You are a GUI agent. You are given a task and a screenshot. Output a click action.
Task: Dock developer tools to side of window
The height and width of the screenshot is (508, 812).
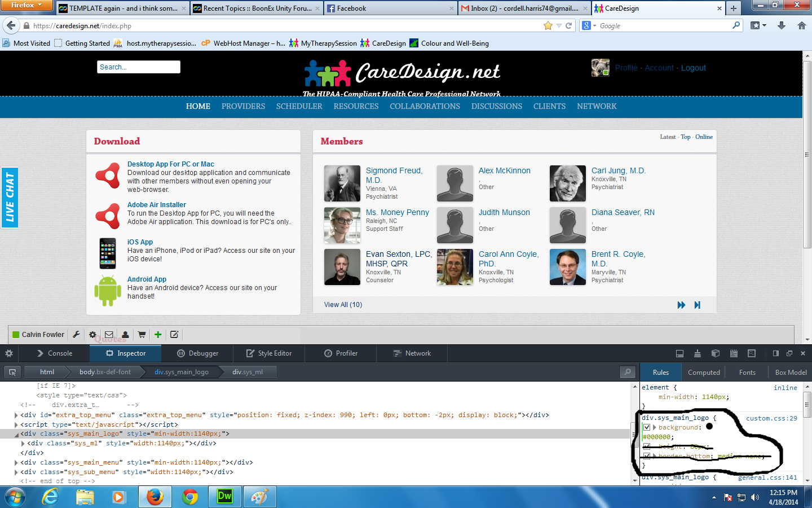(776, 353)
